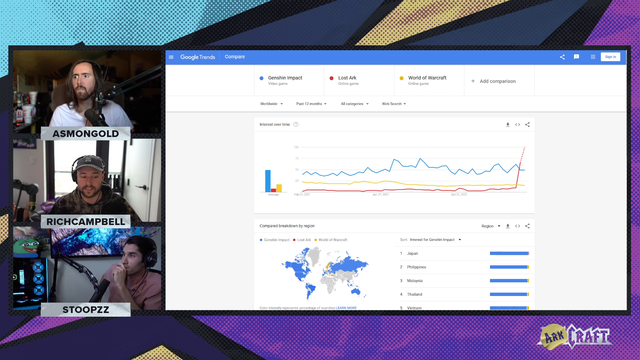The height and width of the screenshot is (360, 640).
Task: Share the Interest over time chart
Action: (x=527, y=124)
